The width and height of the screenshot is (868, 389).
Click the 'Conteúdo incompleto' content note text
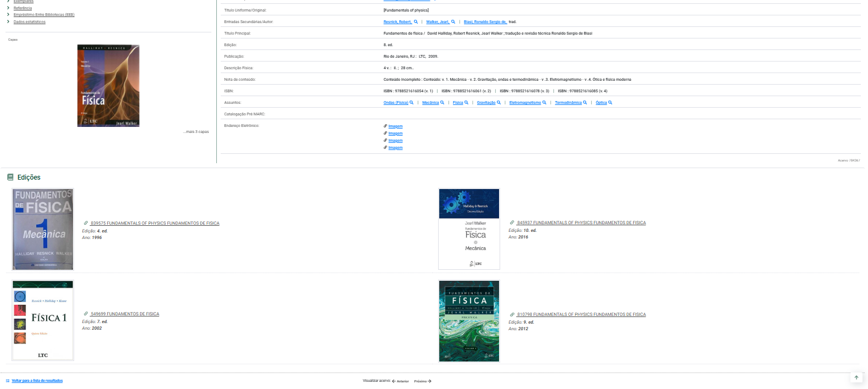point(507,80)
